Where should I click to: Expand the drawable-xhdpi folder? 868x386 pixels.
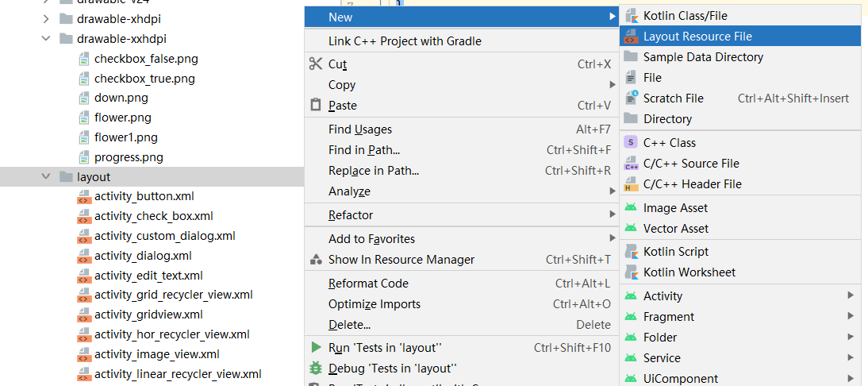(x=46, y=18)
